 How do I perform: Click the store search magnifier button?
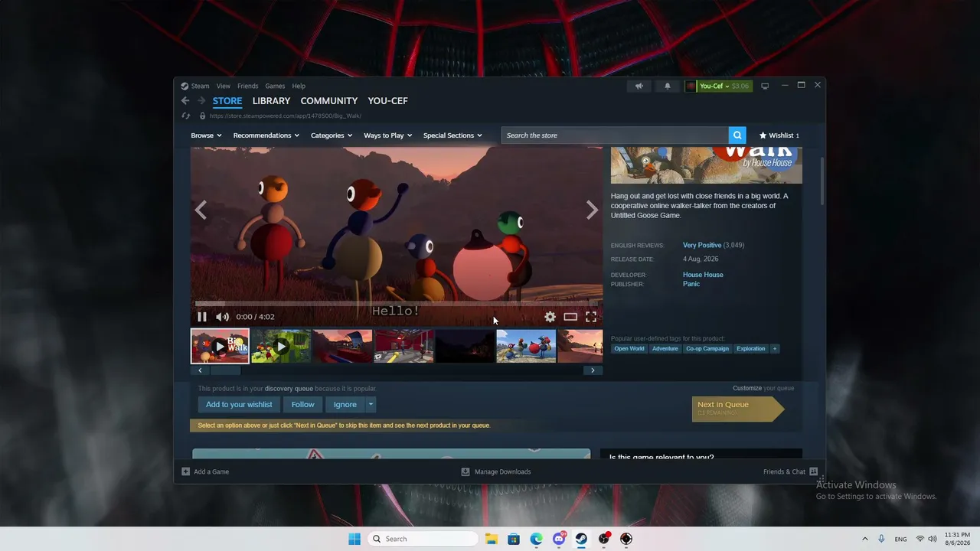tap(737, 135)
